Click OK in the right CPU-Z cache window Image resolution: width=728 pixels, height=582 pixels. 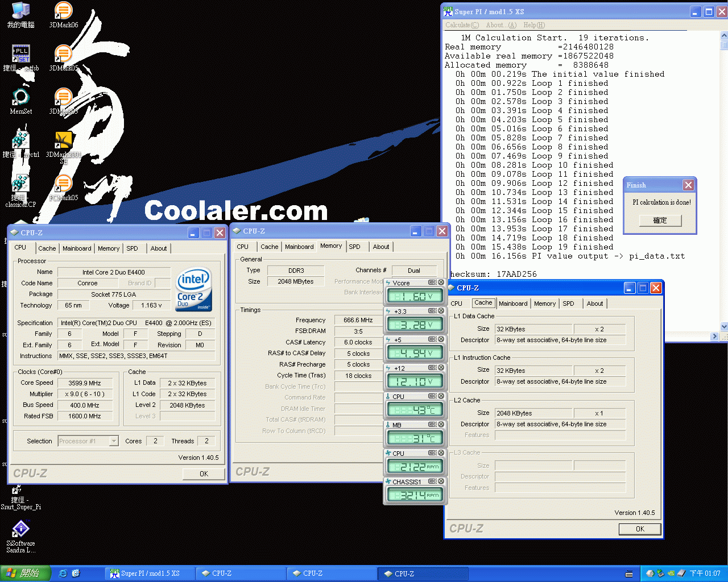click(x=640, y=529)
